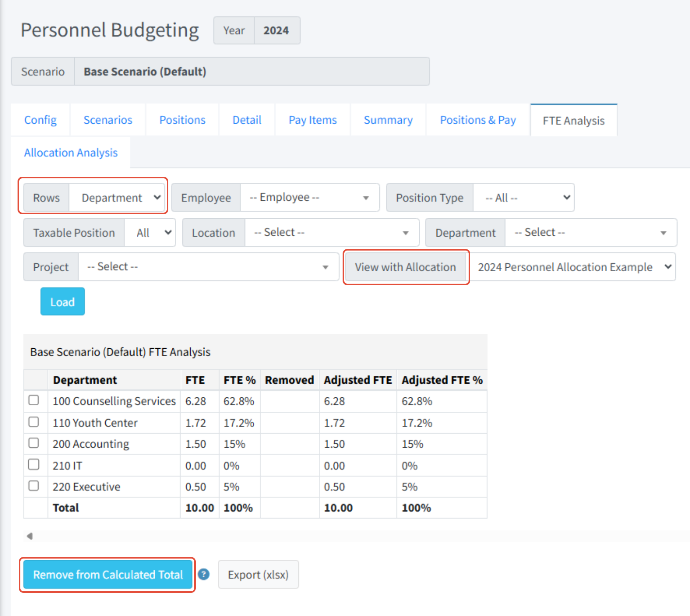Open the Department filter select dropdown
Viewport: 690px width, 616px height.
pyautogui.click(x=591, y=233)
